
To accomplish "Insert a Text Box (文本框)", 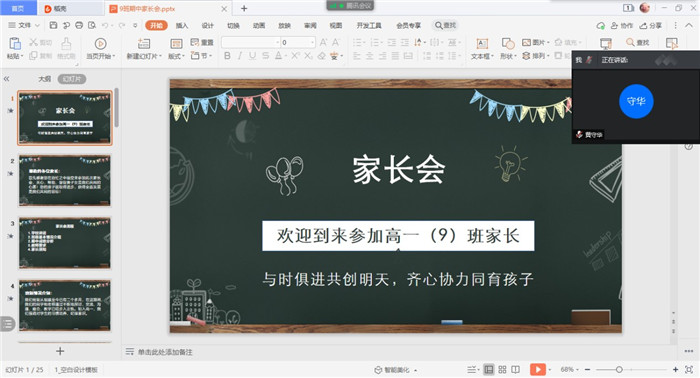I will tap(482, 48).
